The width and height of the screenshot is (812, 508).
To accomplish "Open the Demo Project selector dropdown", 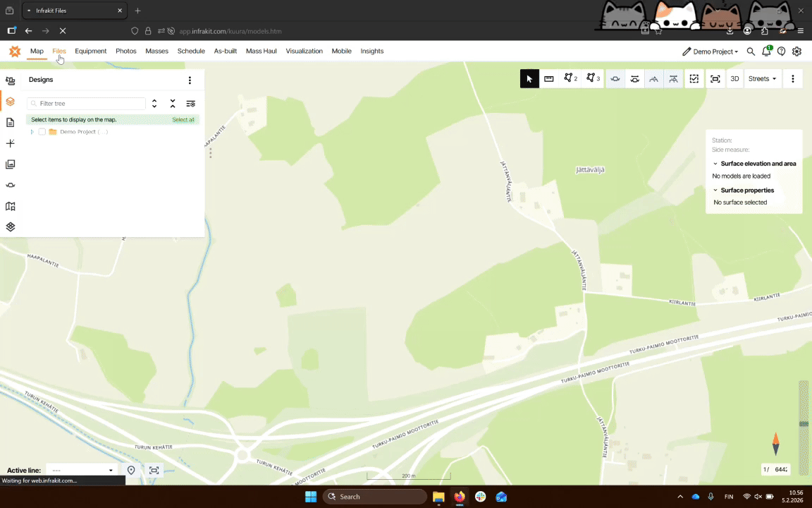I will coord(710,52).
